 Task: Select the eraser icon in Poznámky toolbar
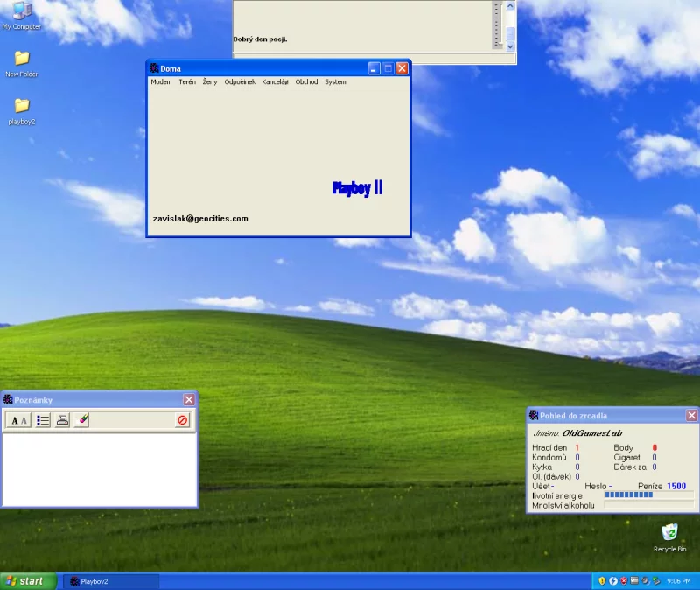pyautogui.click(x=82, y=420)
